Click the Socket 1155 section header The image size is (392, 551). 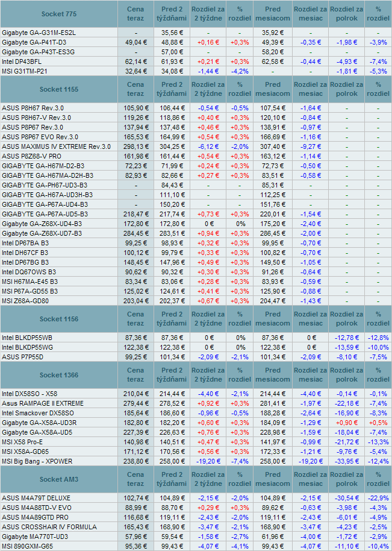[59, 89]
